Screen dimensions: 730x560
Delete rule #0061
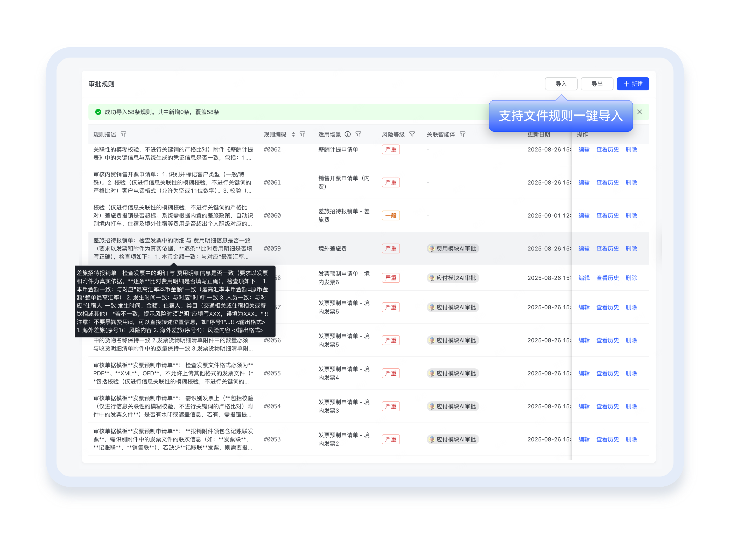click(631, 182)
